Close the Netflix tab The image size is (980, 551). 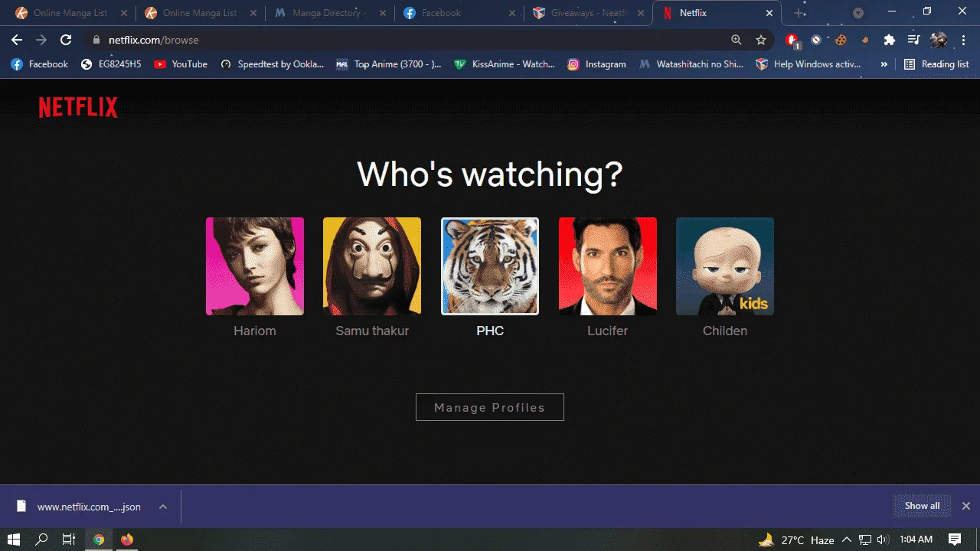tap(769, 13)
